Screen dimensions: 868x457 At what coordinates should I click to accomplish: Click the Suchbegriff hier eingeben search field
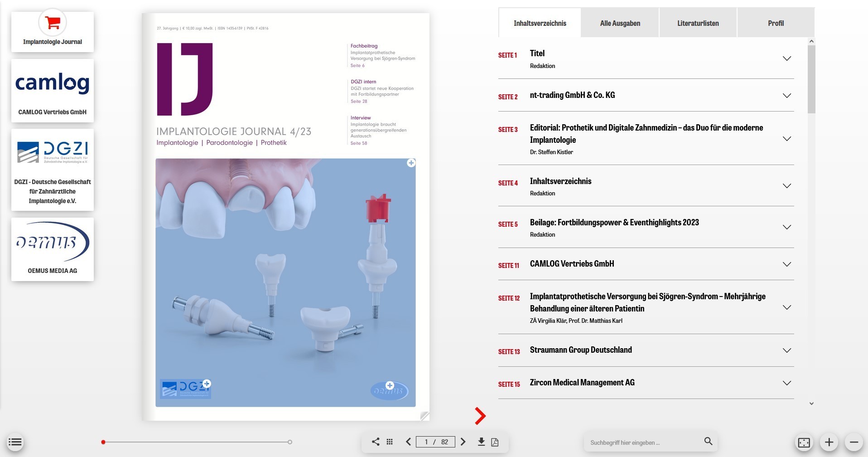pyautogui.click(x=643, y=442)
